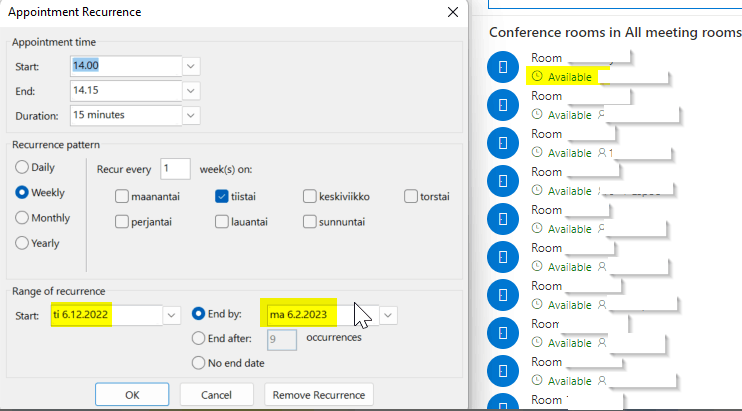742x411 pixels.
Task: Click the End time field showing 14.15
Action: click(x=126, y=90)
